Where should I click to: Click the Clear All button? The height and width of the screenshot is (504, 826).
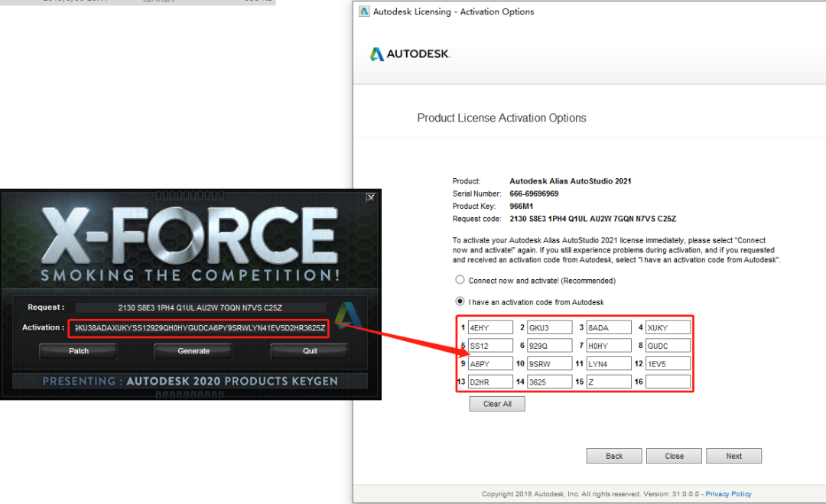[497, 404]
